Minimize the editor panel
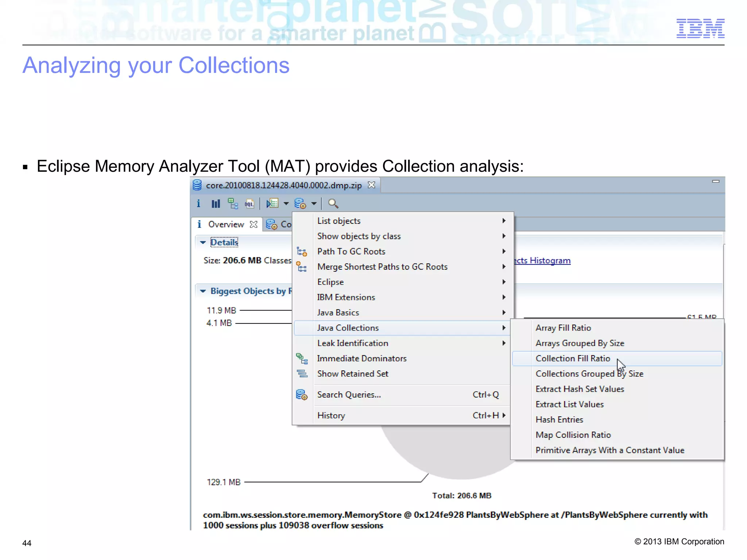 [x=716, y=181]
